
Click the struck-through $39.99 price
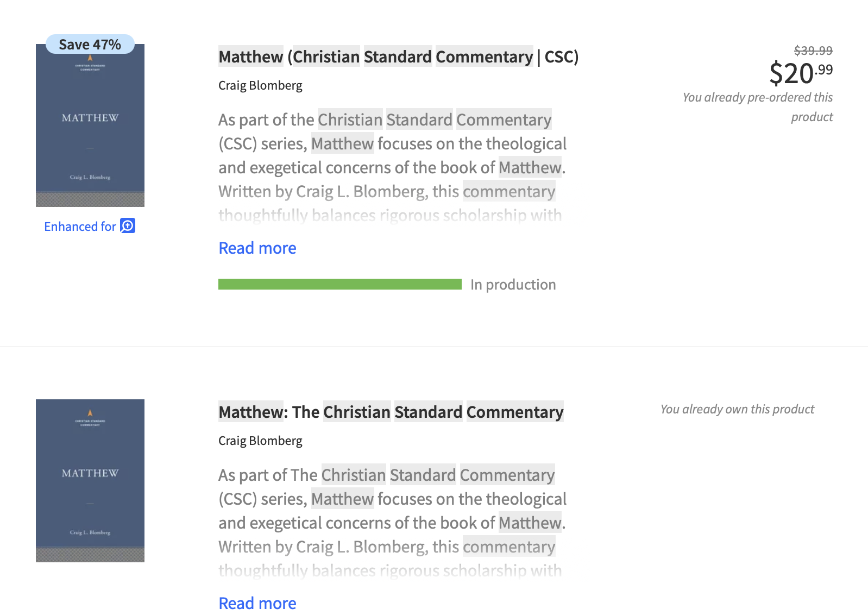point(813,51)
